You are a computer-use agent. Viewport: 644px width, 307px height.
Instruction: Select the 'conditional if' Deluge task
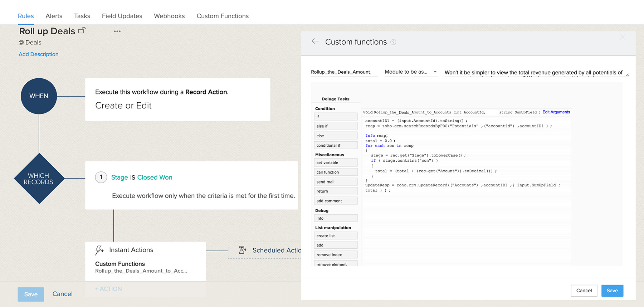click(x=336, y=145)
